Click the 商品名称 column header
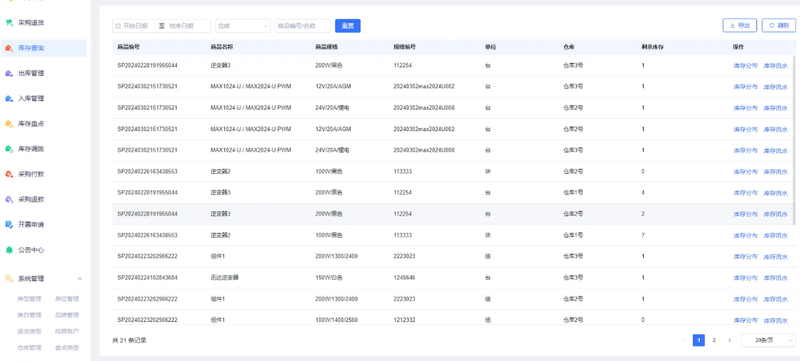 click(x=222, y=47)
